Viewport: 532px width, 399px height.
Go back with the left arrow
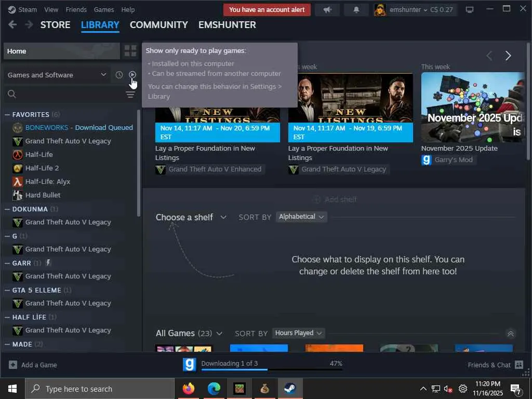tap(12, 24)
